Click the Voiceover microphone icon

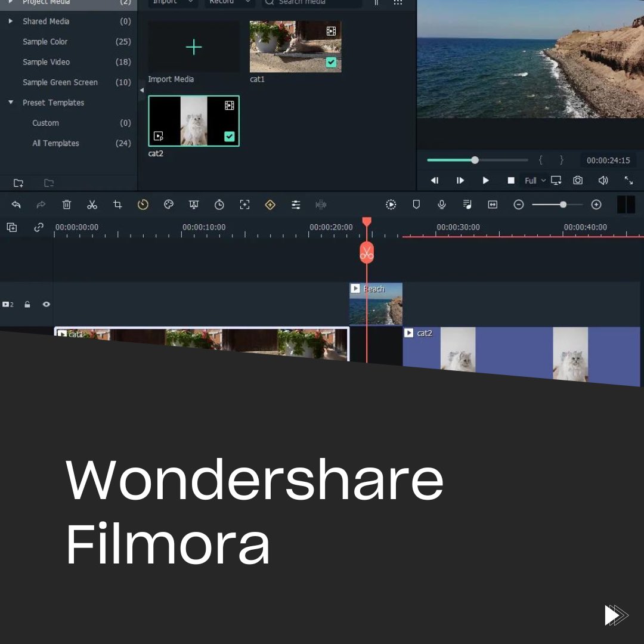pyautogui.click(x=441, y=205)
